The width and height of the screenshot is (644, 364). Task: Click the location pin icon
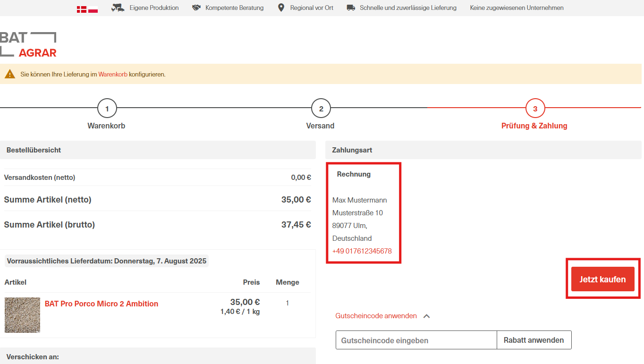tap(281, 8)
